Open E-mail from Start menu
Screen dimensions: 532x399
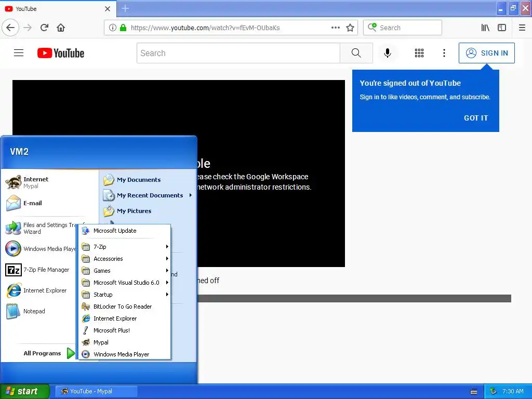(50, 203)
